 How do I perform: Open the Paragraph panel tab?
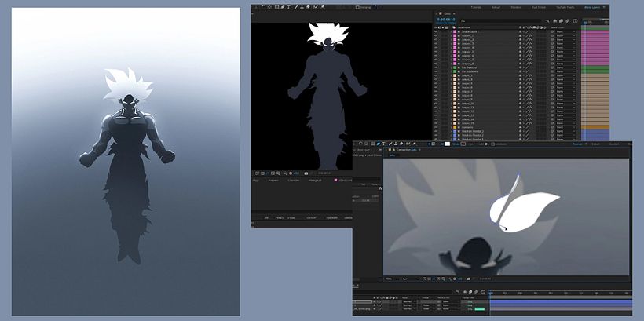coord(316,180)
